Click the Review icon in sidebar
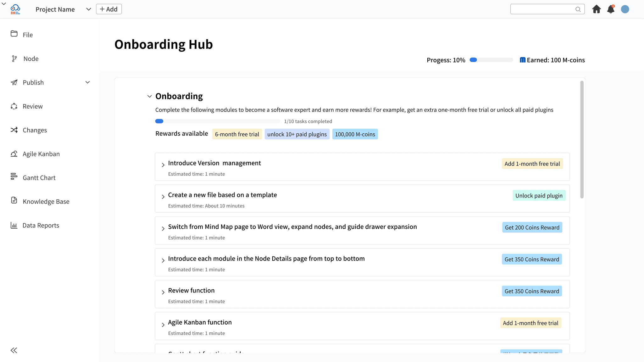 [14, 106]
